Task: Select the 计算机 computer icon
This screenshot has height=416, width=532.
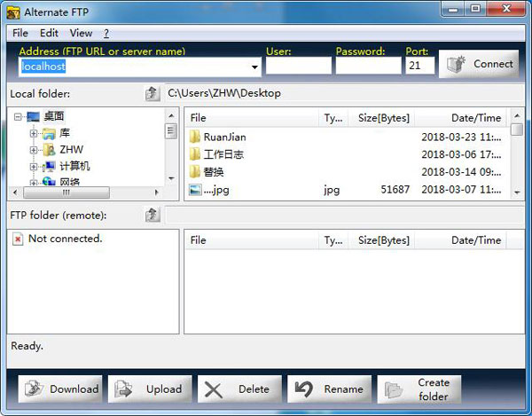Action: click(x=49, y=166)
